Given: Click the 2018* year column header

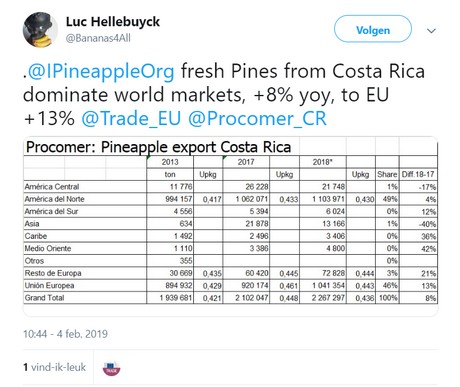Looking at the screenshot, I should 322,162.
